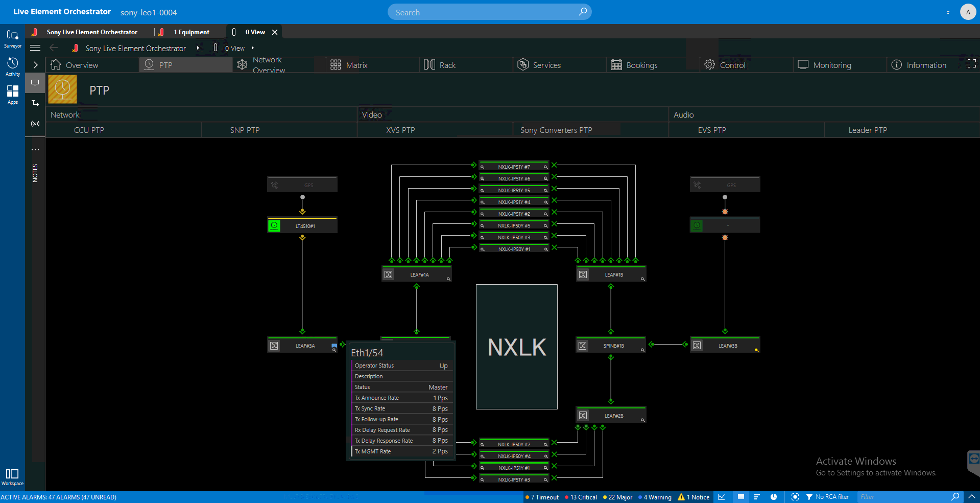980x503 pixels.
Task: Click the SPINE#1B switch icon
Action: [x=583, y=346]
